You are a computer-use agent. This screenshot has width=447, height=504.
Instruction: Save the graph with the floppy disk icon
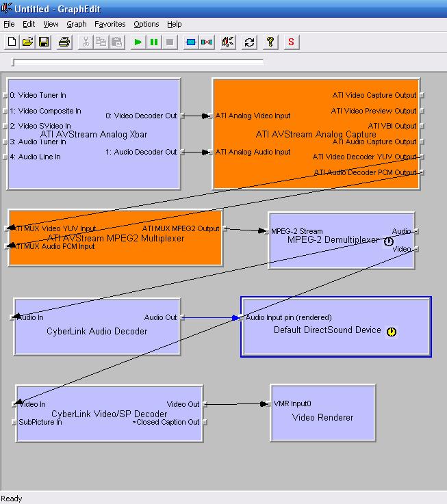[x=44, y=42]
